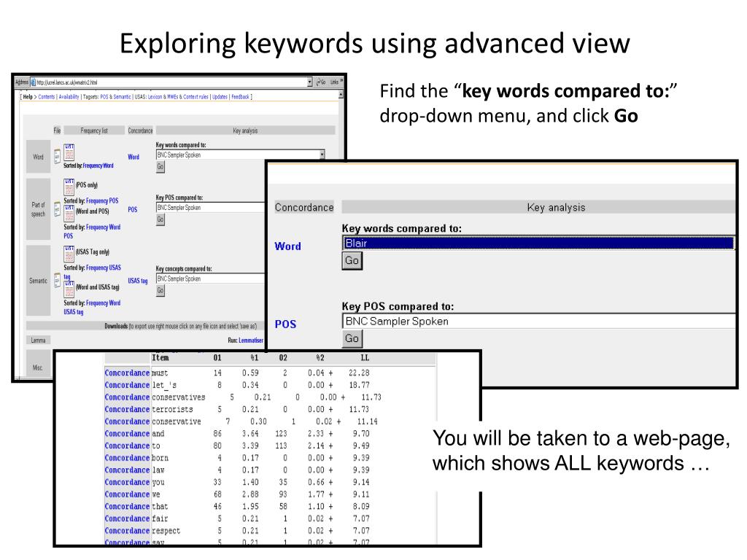Click enlarged Word concordance link

pyautogui.click(x=287, y=246)
